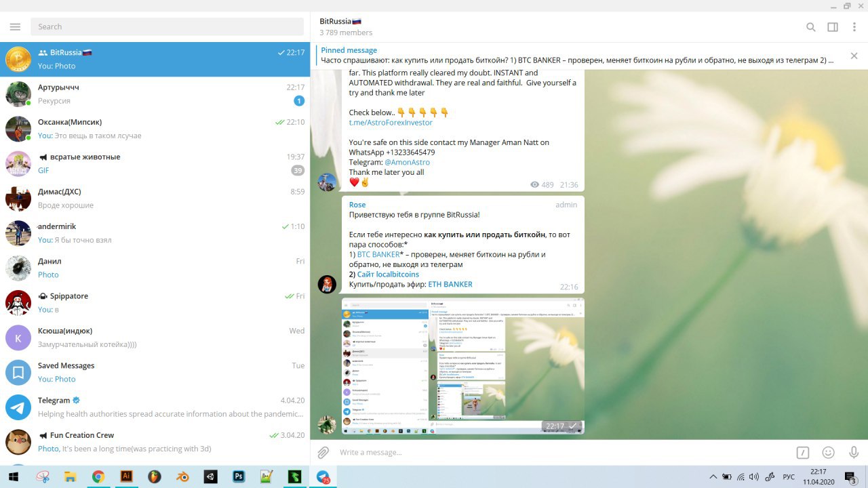Open File Explorer from taskbar
This screenshot has height=488, width=868.
pyautogui.click(x=70, y=476)
